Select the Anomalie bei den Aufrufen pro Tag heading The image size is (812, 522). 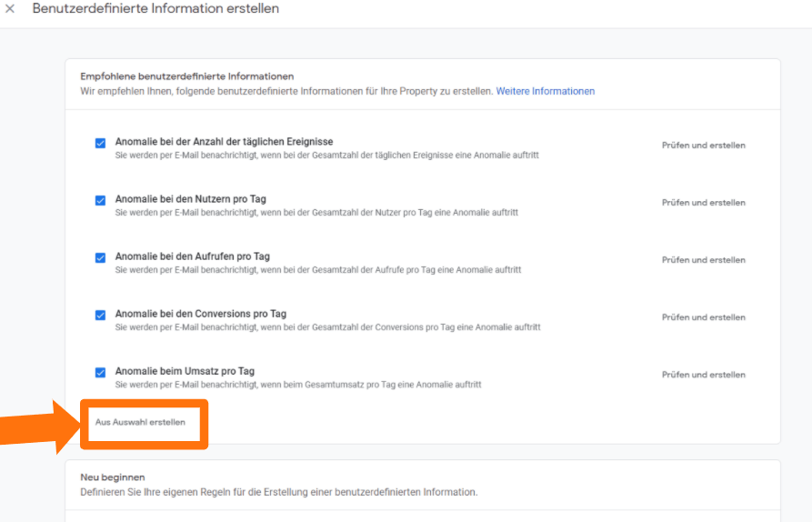tap(192, 256)
